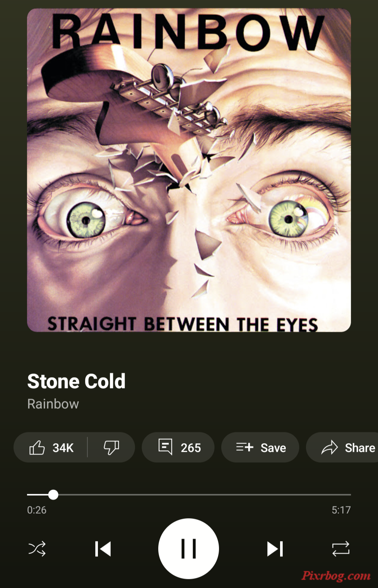The width and height of the screenshot is (378, 588).
Task: Open the 265 comments
Action: (178, 447)
